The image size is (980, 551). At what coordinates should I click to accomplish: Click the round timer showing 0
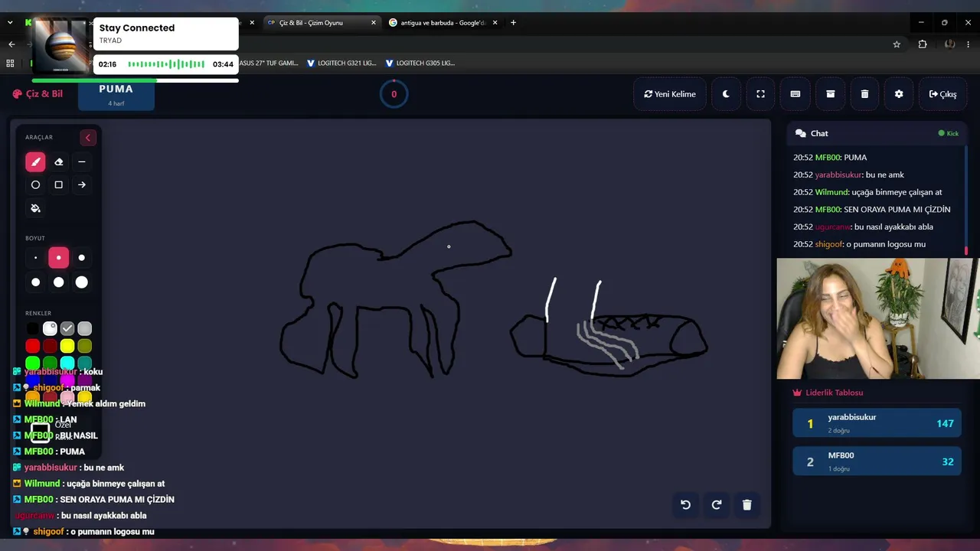[x=394, y=94]
